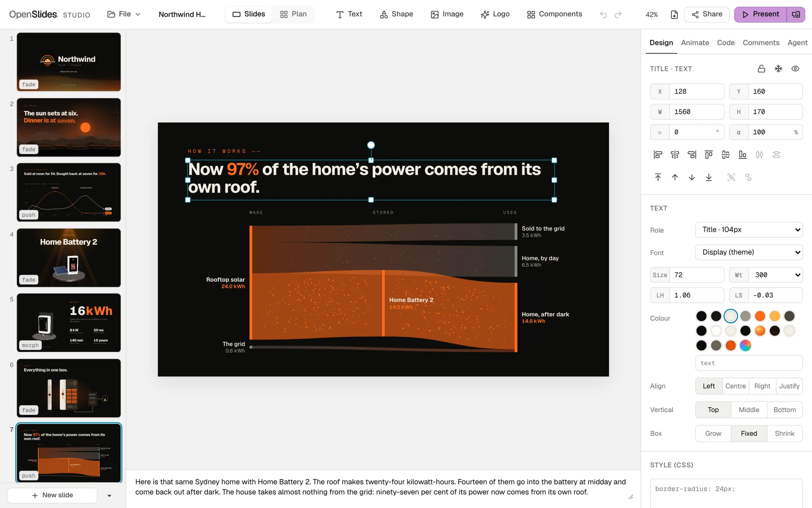Set vertical alignment to Middle

pos(749,410)
